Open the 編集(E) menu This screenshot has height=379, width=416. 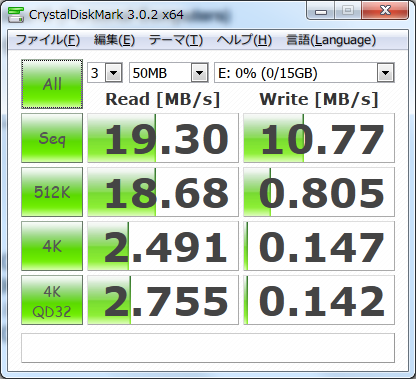tap(114, 40)
